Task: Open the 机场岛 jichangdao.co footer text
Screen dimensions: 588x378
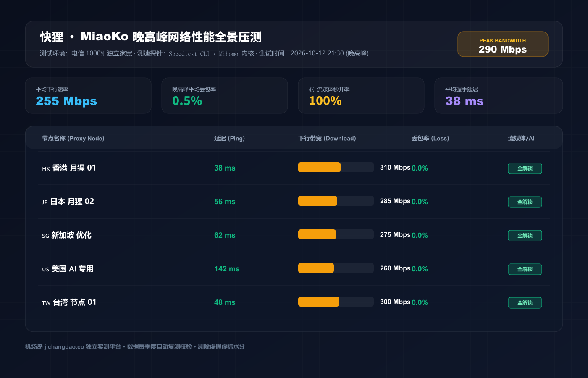Action: pos(135,346)
